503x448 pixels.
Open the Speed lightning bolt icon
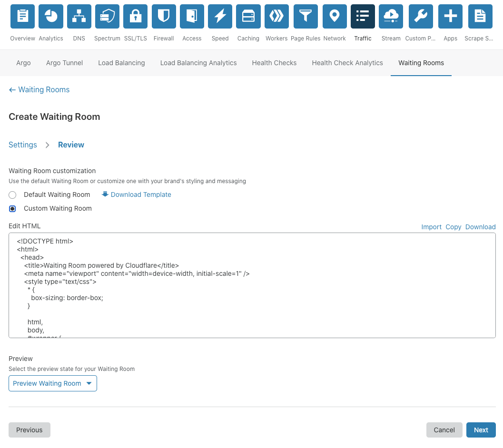220,17
